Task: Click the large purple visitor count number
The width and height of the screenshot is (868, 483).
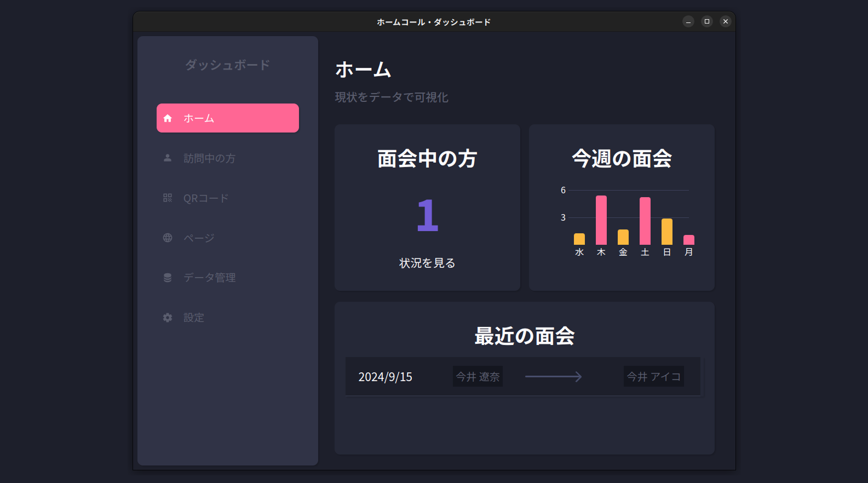Action: [x=427, y=215]
